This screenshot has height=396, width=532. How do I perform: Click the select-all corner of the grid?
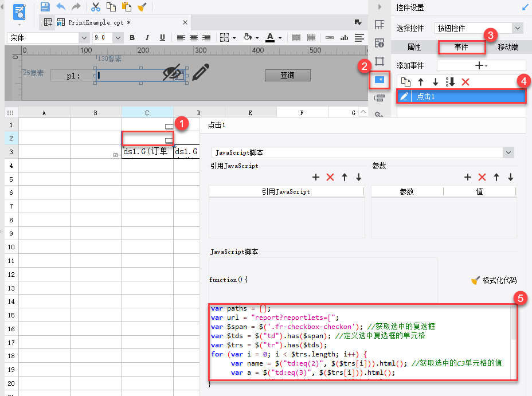[10, 113]
